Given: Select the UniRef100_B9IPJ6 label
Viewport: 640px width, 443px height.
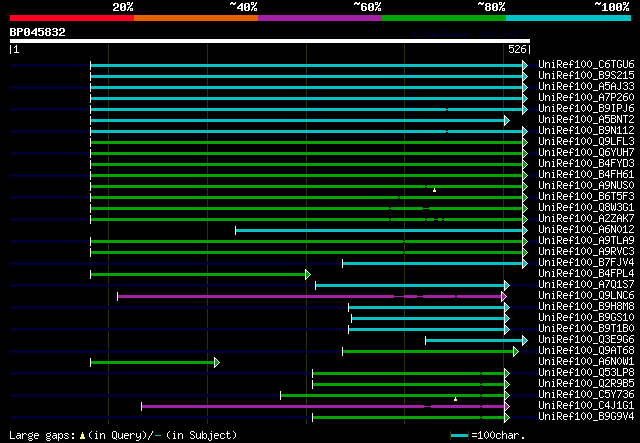Looking at the screenshot, I should [586, 108].
